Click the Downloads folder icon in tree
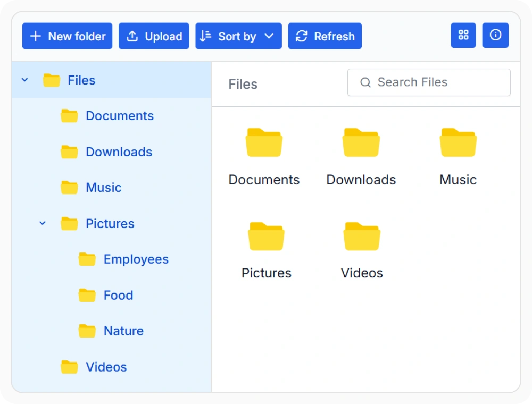This screenshot has width=532, height=404. (69, 151)
